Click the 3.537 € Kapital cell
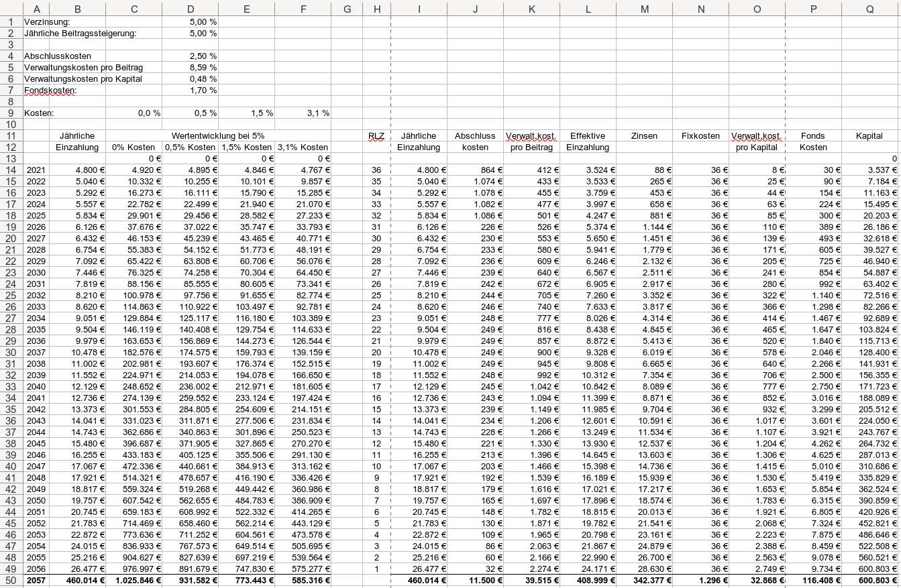This screenshot has width=901, height=588. coord(869,170)
